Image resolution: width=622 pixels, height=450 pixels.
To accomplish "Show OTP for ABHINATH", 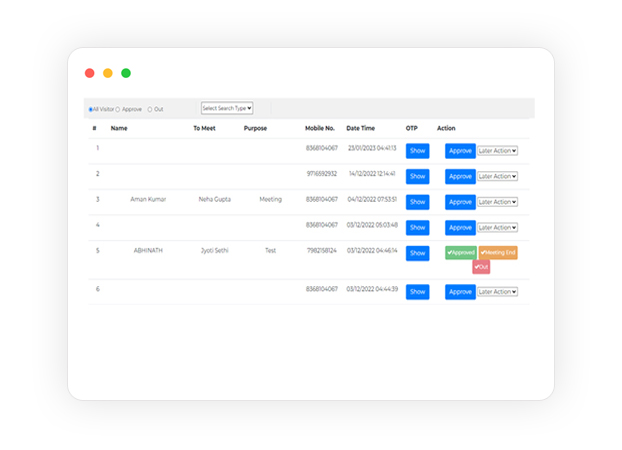I will pos(417,253).
